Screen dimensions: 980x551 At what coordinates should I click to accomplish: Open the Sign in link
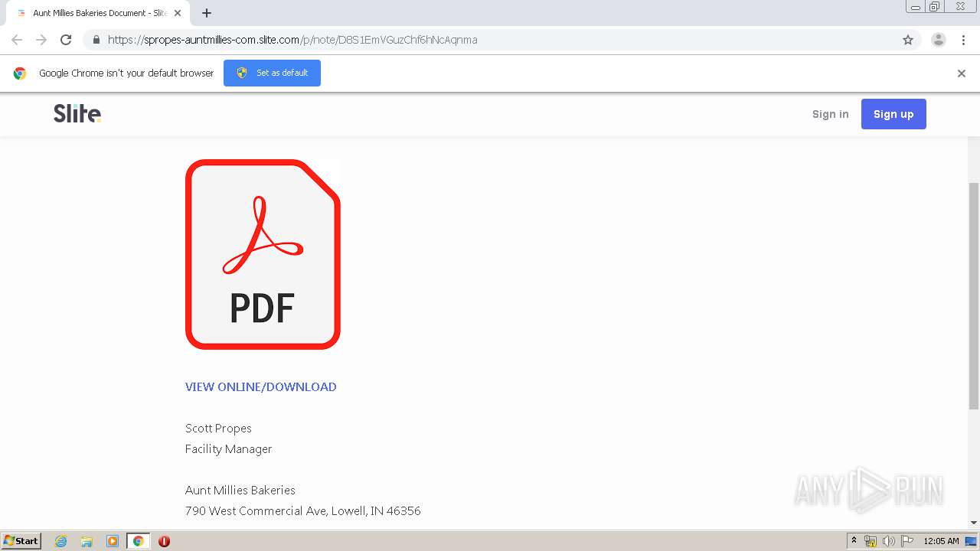point(831,114)
